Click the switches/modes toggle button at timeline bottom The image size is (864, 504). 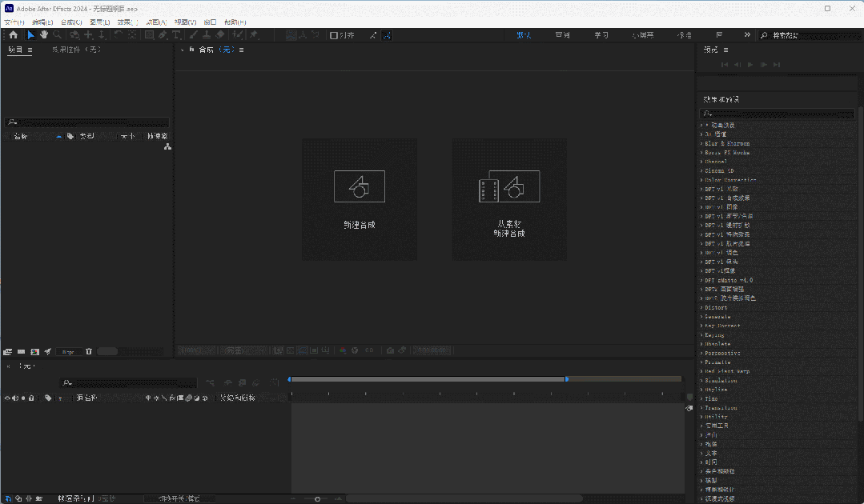point(179,498)
